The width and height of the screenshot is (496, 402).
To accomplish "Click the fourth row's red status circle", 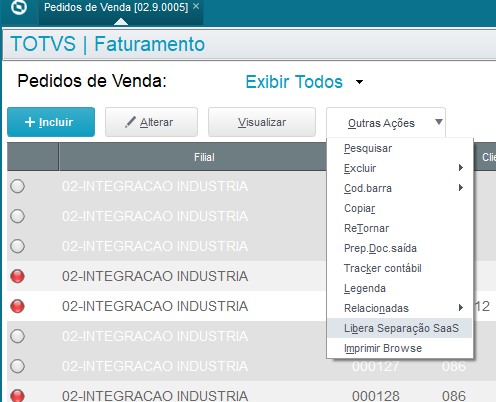I will (x=17, y=276).
